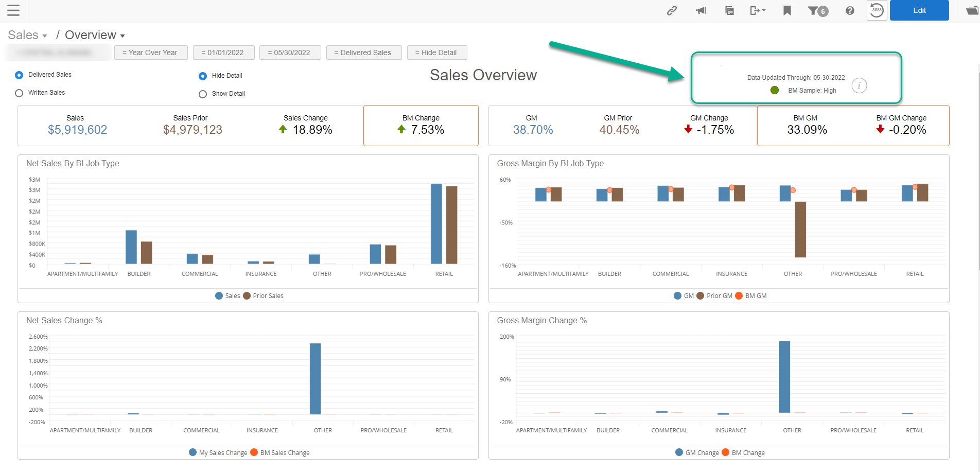Click the Delivered Sales filter chip
The image size is (980, 472).
364,53
